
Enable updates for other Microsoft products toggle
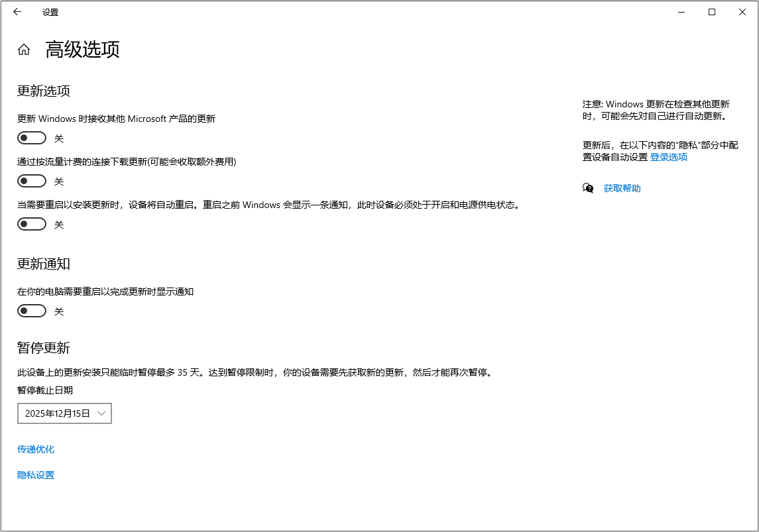click(32, 138)
